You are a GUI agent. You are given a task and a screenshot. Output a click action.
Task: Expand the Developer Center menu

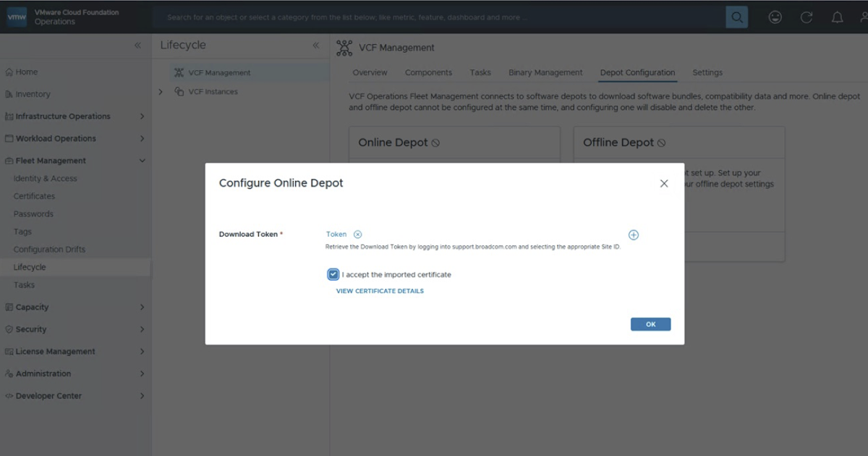142,396
